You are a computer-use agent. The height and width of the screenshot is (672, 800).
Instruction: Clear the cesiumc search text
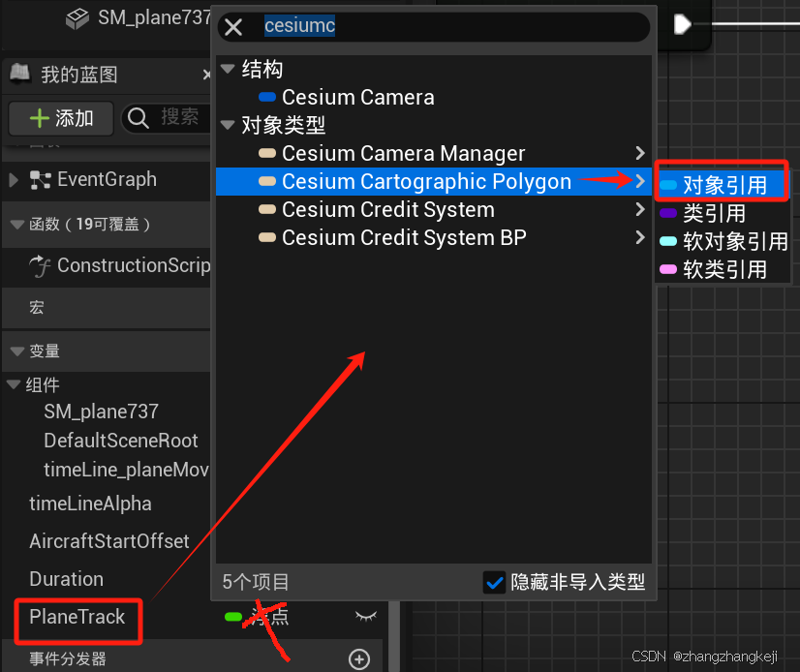coord(233,27)
